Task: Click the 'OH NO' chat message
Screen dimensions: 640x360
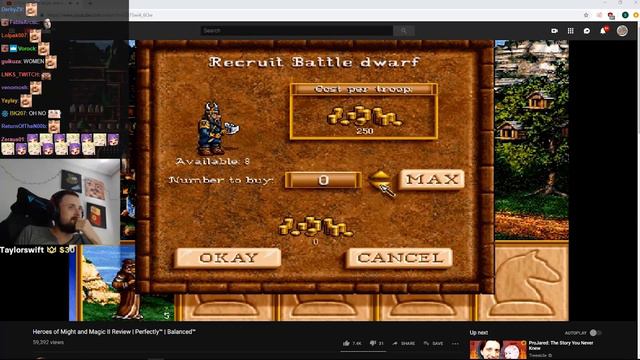Action: coord(37,113)
